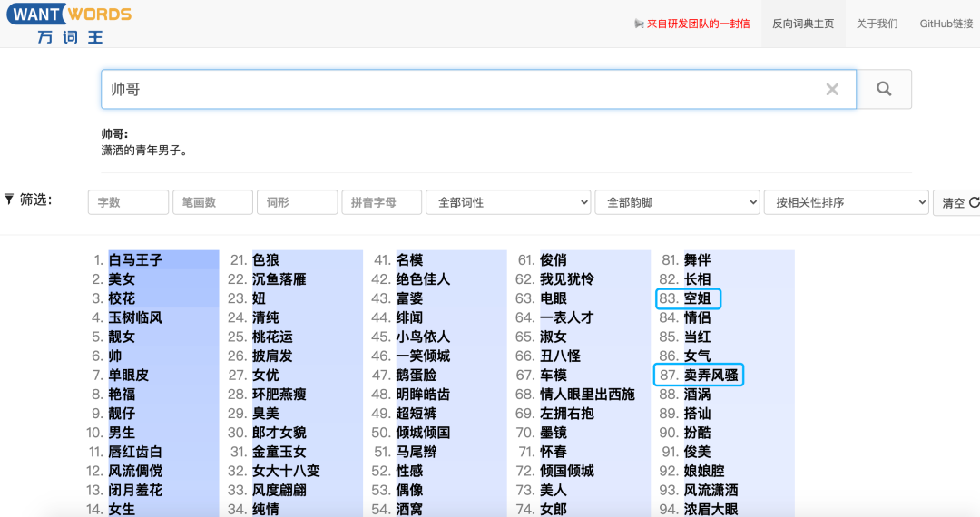The height and width of the screenshot is (517, 980).
Task: Select the result 一表人才
Action: point(567,317)
